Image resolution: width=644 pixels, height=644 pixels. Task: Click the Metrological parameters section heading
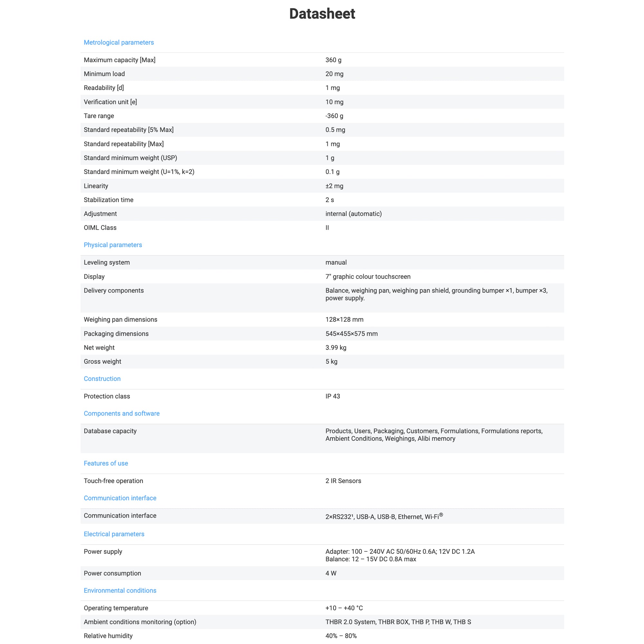coord(119,42)
